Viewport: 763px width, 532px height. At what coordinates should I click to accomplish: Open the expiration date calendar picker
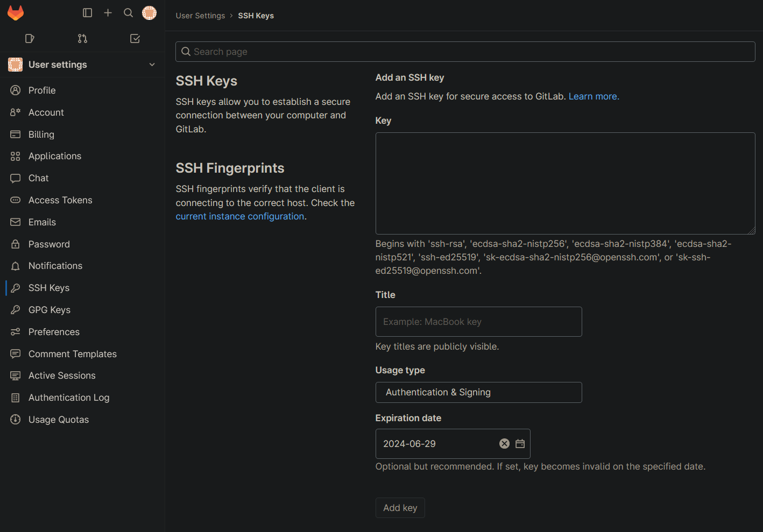click(x=520, y=444)
